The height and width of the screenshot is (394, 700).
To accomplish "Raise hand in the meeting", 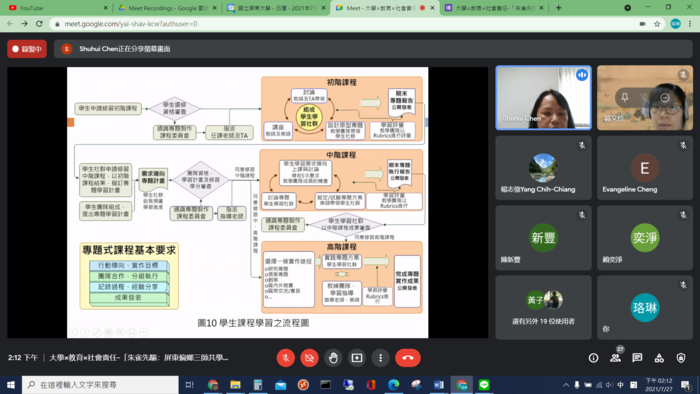I will coord(333,358).
